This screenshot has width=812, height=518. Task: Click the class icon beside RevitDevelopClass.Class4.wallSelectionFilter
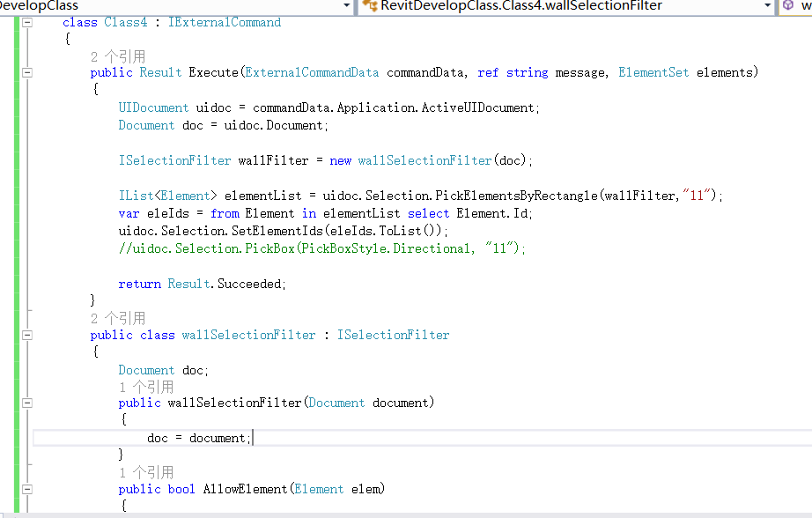pyautogui.click(x=370, y=5)
